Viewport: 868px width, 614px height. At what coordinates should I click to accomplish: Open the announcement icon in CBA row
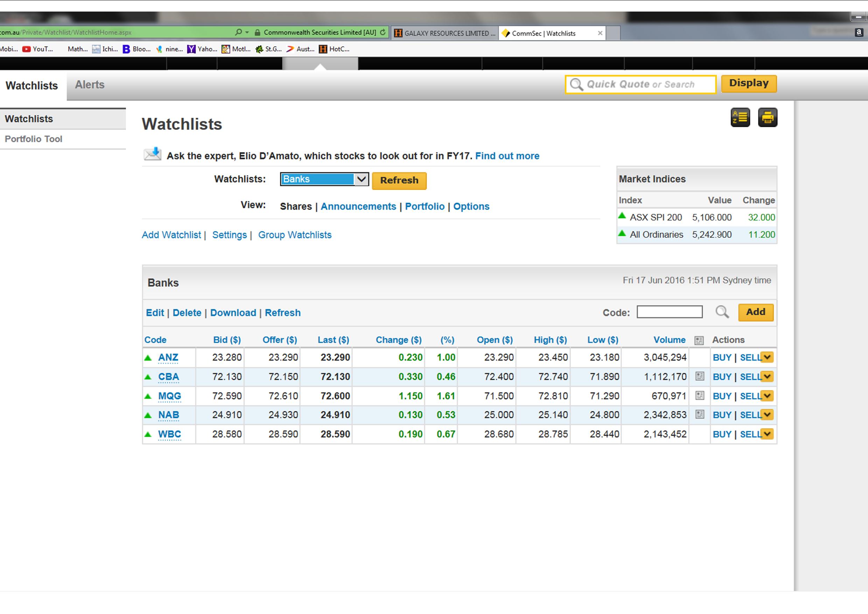(699, 376)
